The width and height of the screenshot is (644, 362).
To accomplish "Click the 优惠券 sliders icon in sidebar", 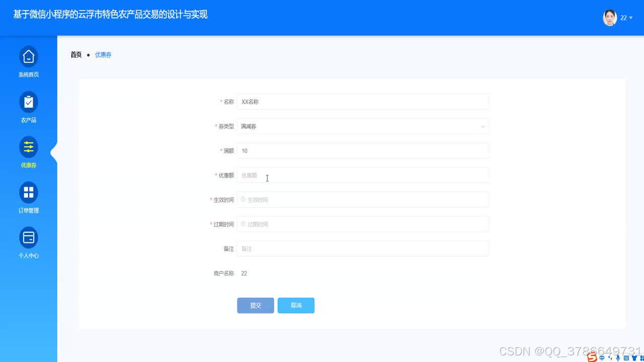I will pyautogui.click(x=29, y=148).
